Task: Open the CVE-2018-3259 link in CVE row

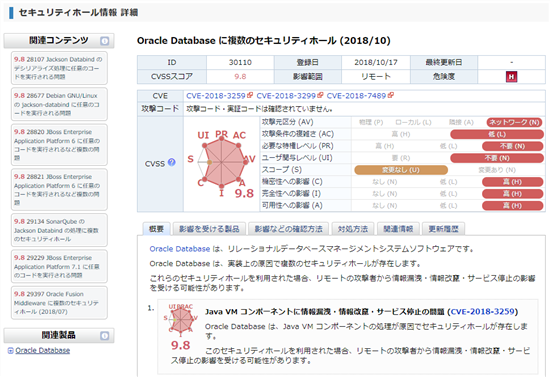Action: coord(216,96)
